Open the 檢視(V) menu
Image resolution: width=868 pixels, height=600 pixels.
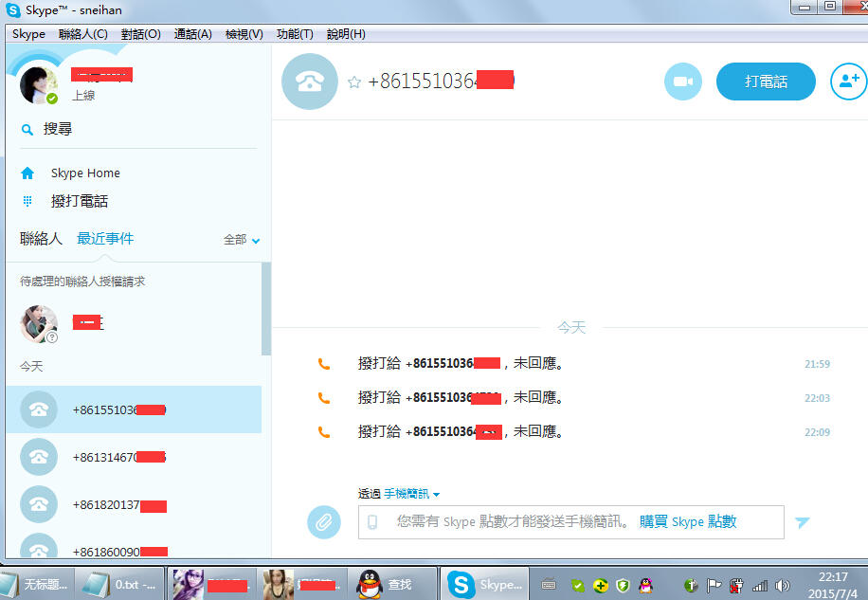pyautogui.click(x=244, y=34)
